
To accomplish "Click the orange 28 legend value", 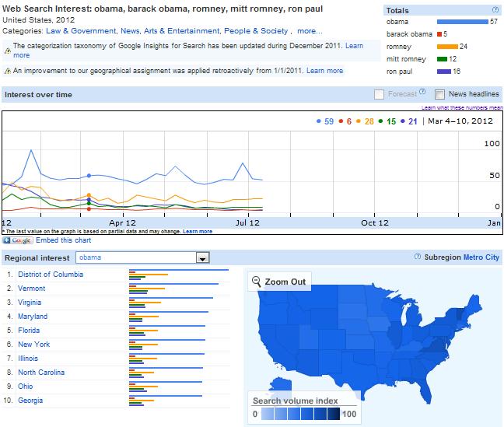I will 369,121.
